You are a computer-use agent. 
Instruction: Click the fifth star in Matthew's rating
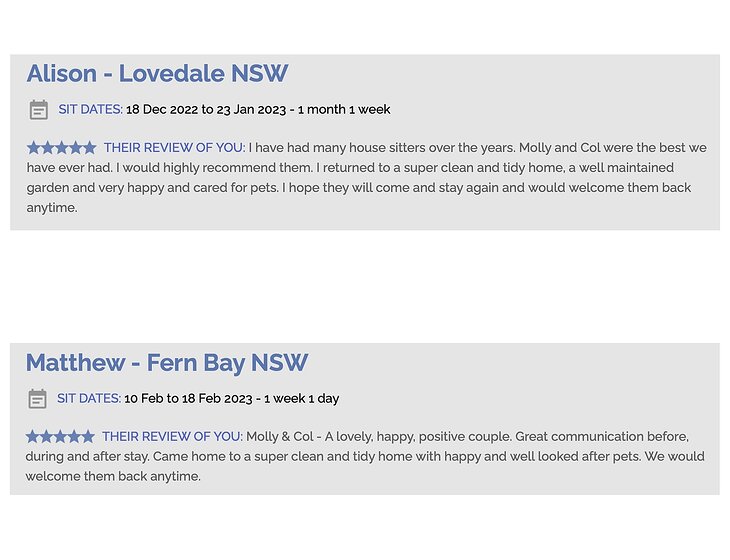click(x=88, y=437)
